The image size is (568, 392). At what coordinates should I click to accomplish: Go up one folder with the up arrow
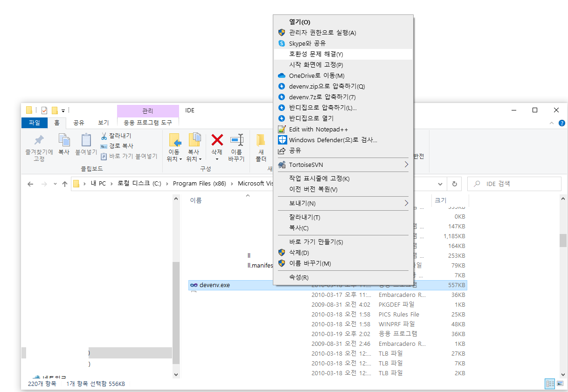65,184
